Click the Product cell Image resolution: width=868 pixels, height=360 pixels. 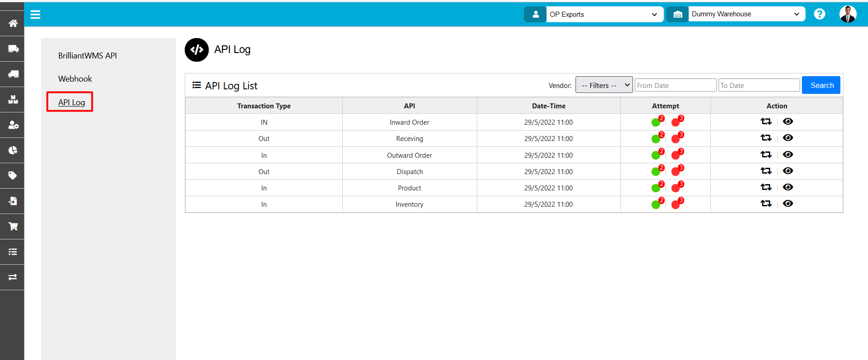[410, 188]
